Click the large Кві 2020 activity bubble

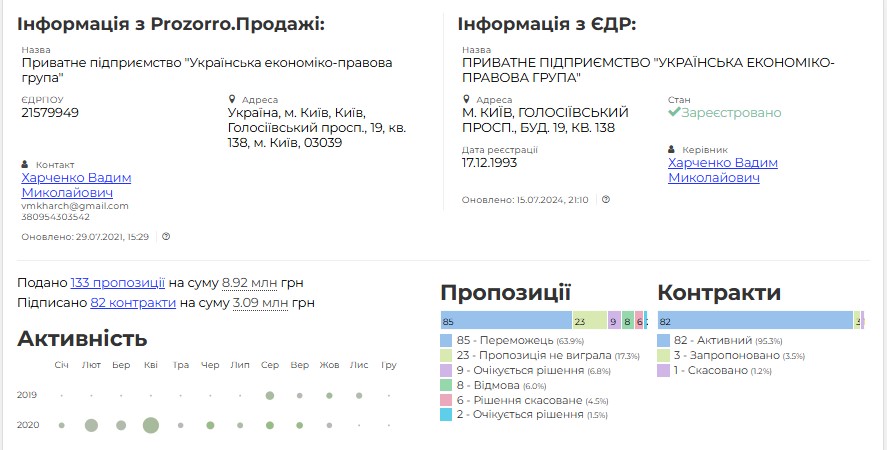tap(150, 425)
